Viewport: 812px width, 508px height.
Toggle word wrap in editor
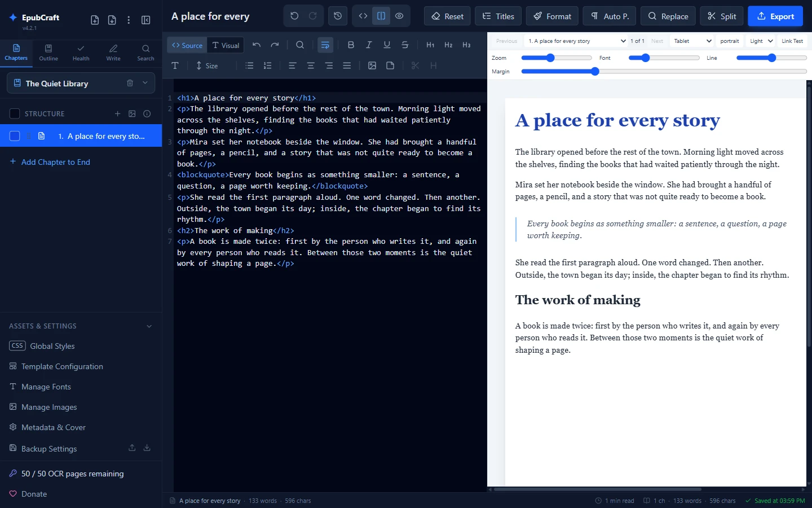pos(325,45)
